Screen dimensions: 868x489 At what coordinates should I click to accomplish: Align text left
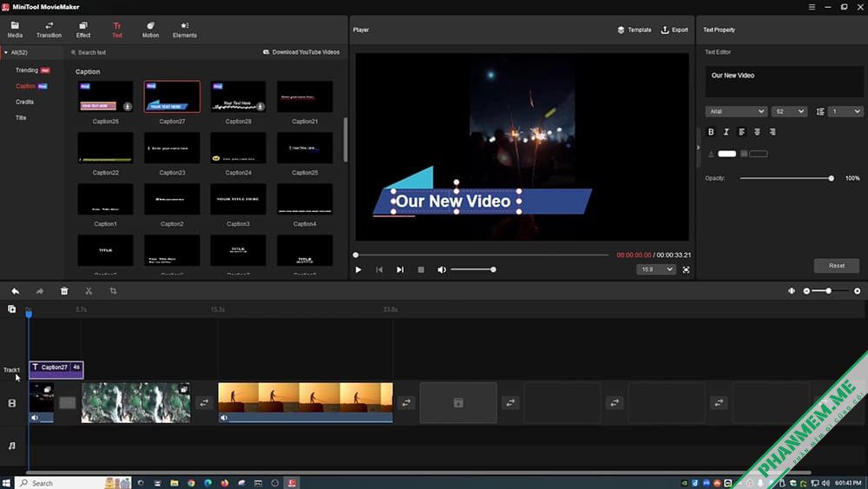click(742, 132)
